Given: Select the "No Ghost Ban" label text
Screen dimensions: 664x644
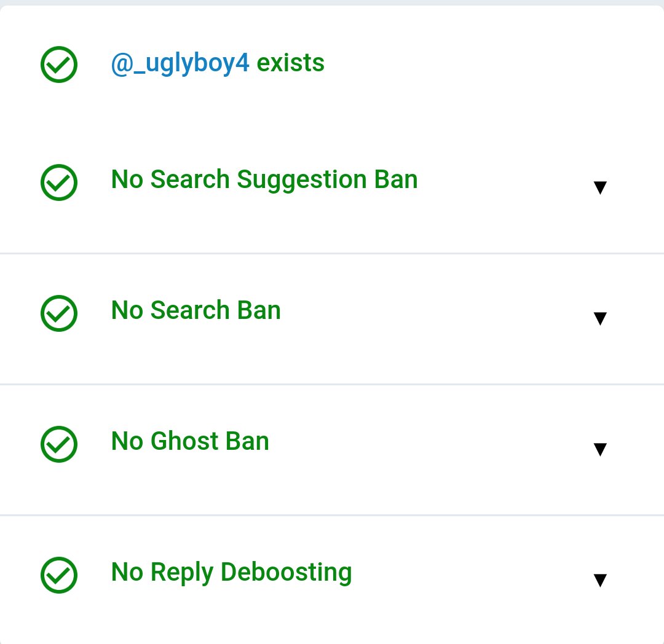Looking at the screenshot, I should click(x=190, y=441).
